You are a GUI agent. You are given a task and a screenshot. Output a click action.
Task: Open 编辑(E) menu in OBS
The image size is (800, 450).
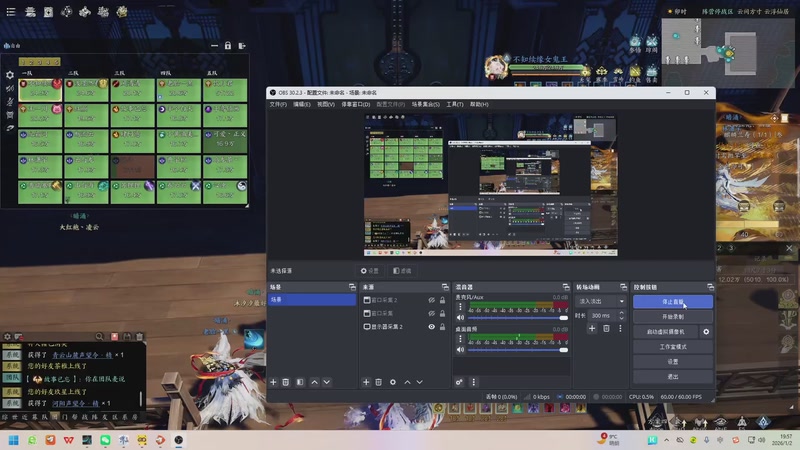(x=302, y=104)
